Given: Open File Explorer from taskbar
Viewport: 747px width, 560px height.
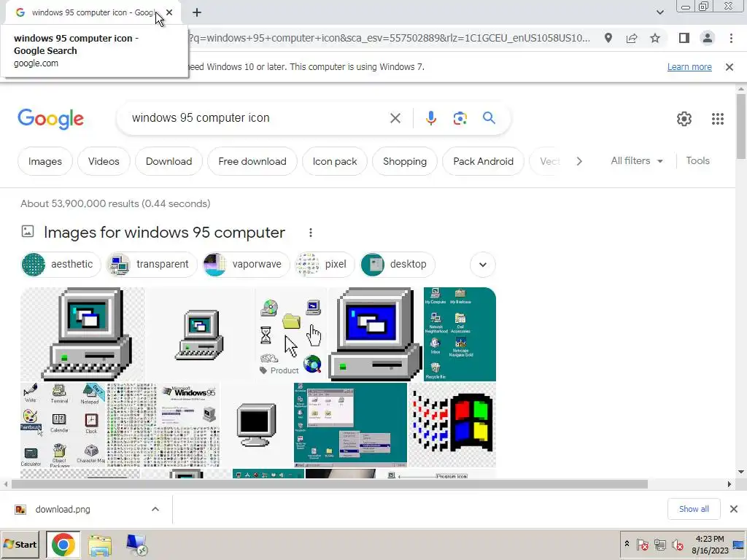Looking at the screenshot, I should [x=99, y=545].
